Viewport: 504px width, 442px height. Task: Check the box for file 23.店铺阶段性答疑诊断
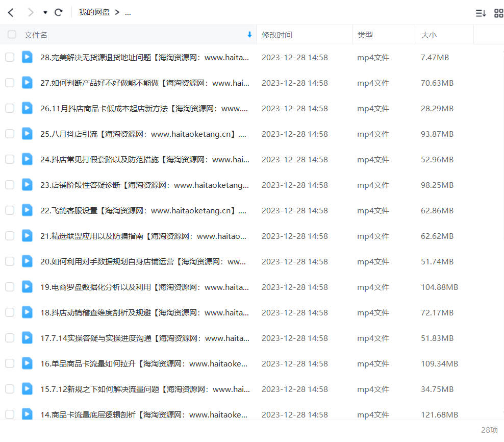pos(10,185)
